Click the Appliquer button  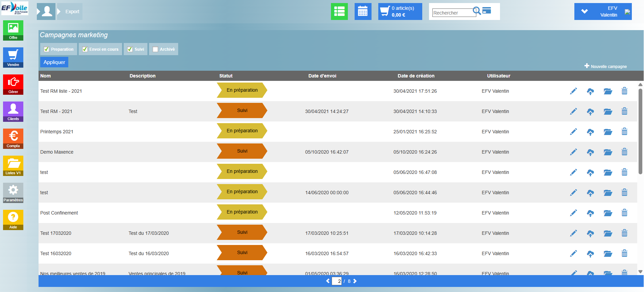click(x=54, y=62)
